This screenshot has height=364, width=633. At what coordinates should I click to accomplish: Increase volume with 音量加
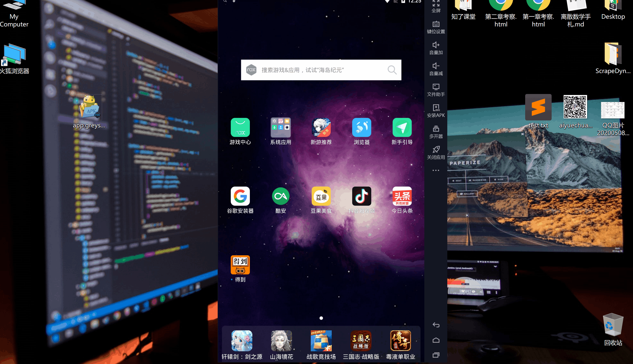(x=436, y=48)
